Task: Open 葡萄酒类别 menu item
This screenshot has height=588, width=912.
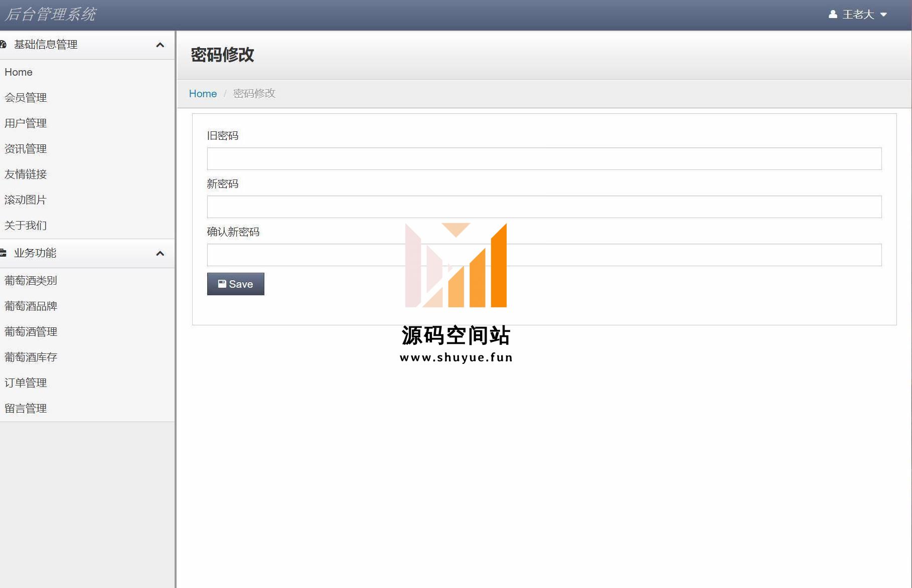Action: click(x=31, y=281)
